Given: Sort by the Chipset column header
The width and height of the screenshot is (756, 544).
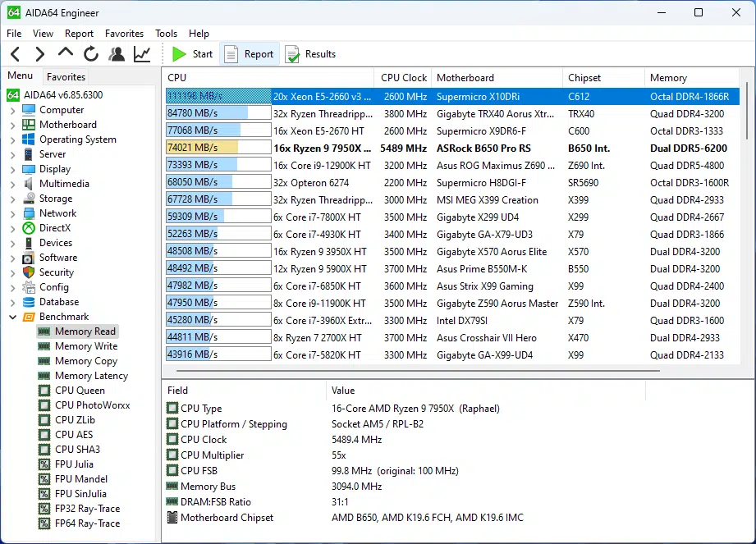Looking at the screenshot, I should pyautogui.click(x=603, y=78).
